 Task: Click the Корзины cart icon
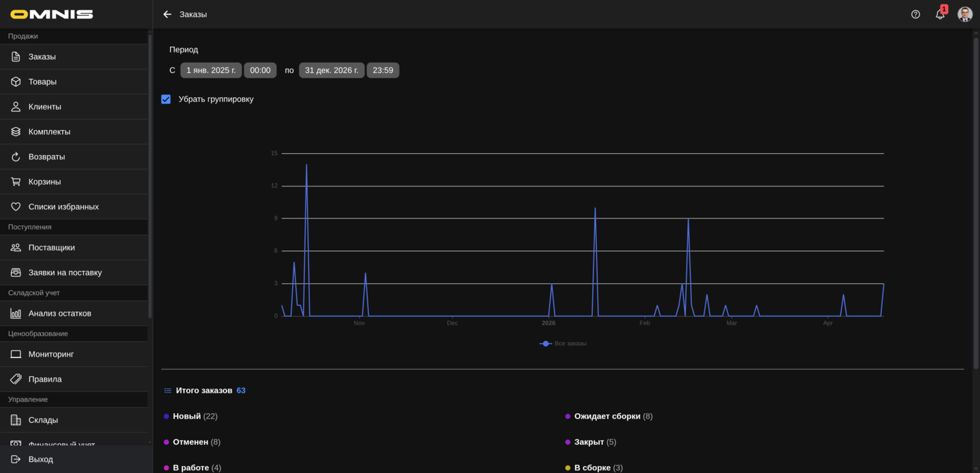[x=16, y=182]
